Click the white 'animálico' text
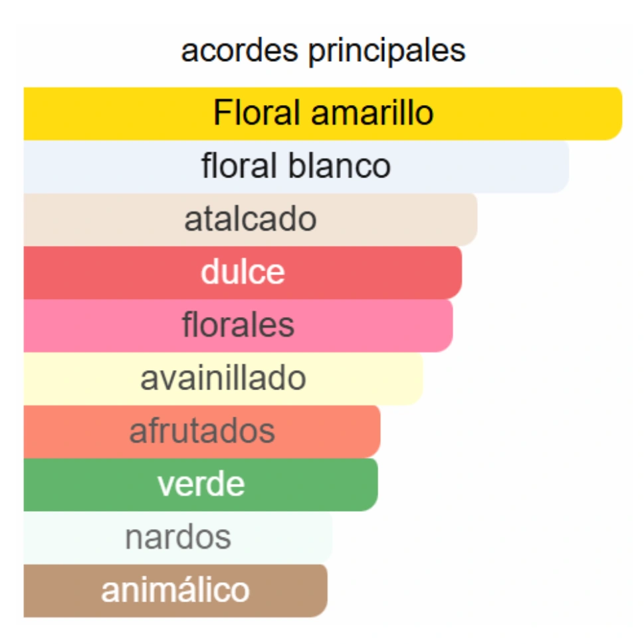 [175, 590]
